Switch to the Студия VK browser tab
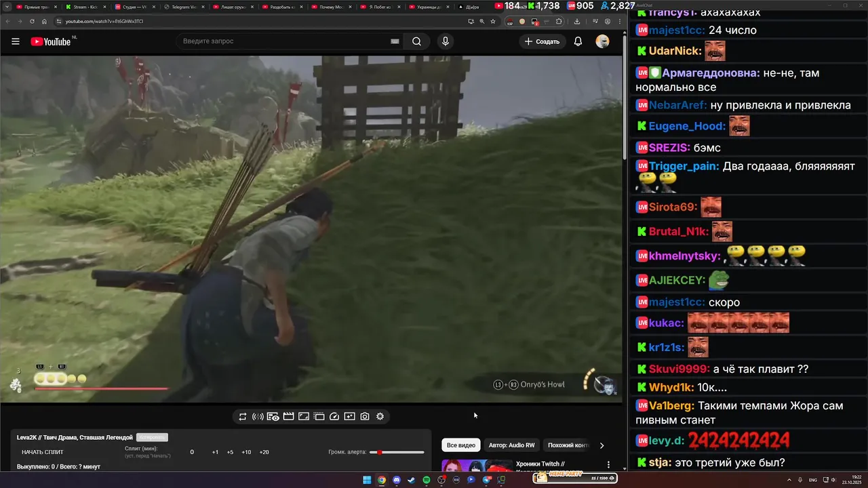Image resolution: width=868 pixels, height=488 pixels. coord(134,7)
